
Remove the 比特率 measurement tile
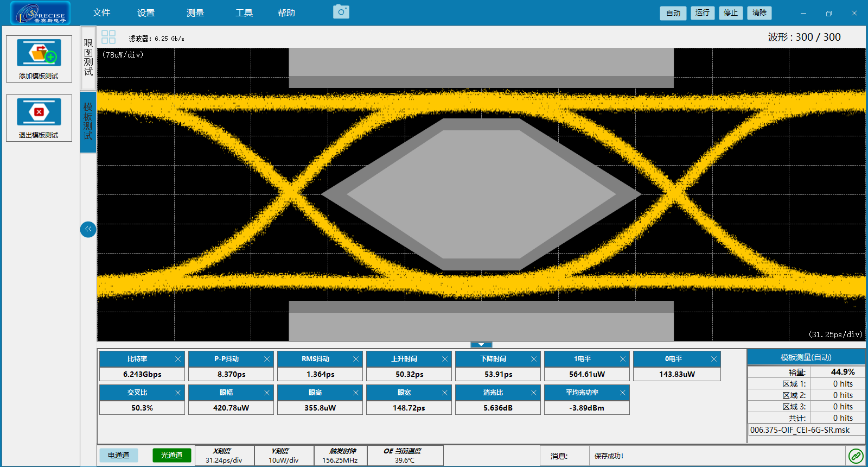pos(177,359)
